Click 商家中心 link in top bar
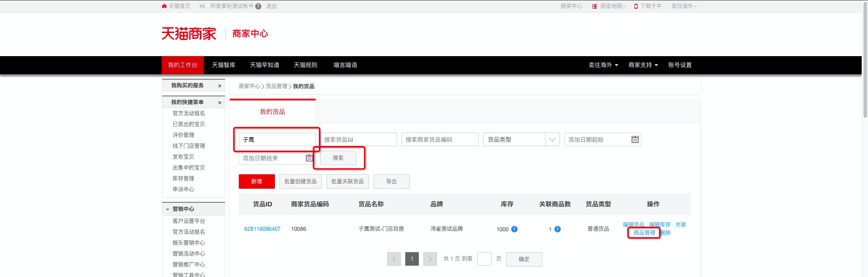 (571, 6)
